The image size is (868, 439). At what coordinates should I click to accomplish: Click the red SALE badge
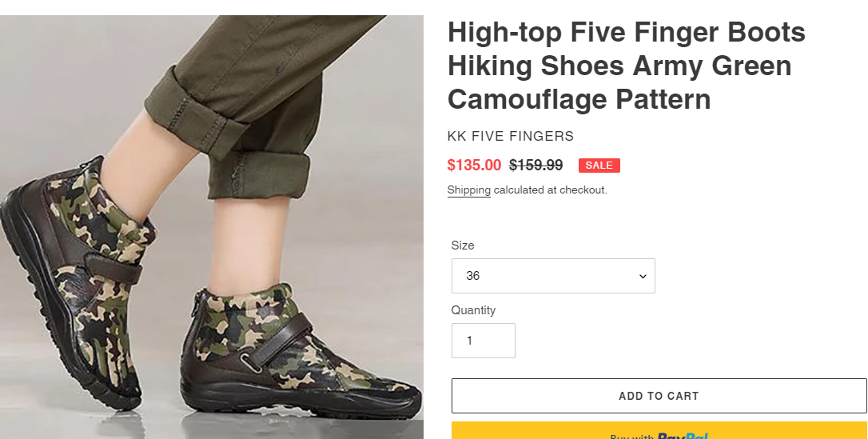point(599,166)
